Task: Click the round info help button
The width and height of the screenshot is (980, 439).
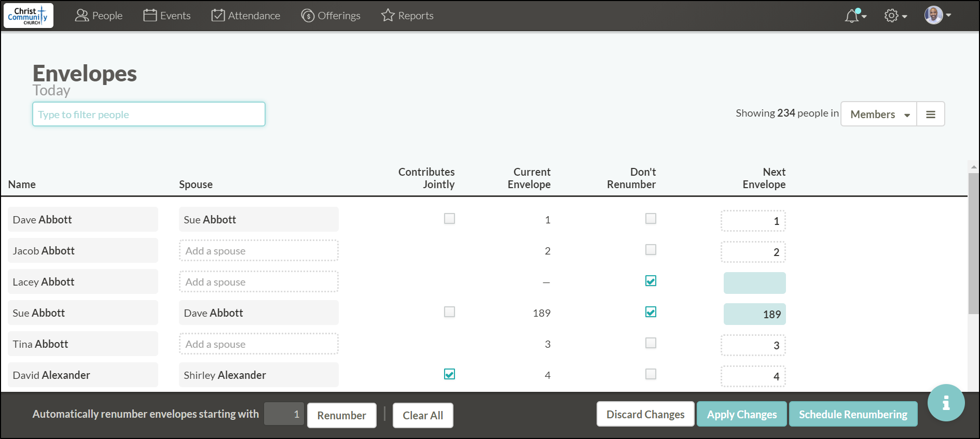Action: click(x=946, y=403)
